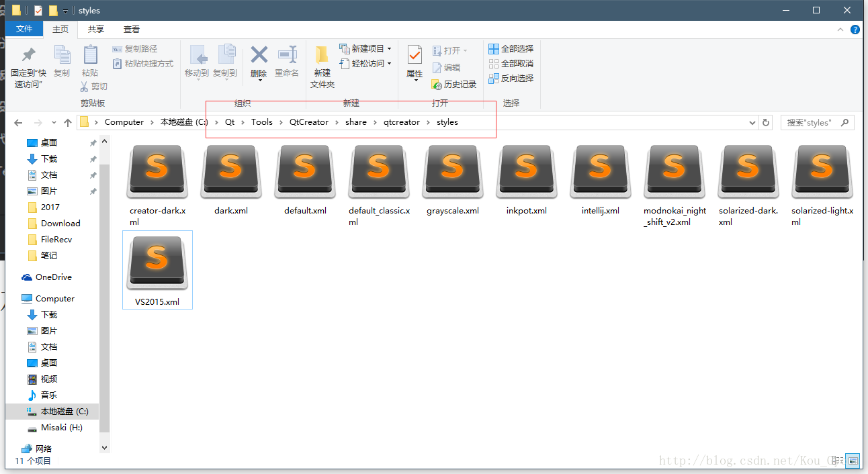The image size is (868, 474).
Task: Switch to large icons view button
Action: tap(853, 461)
